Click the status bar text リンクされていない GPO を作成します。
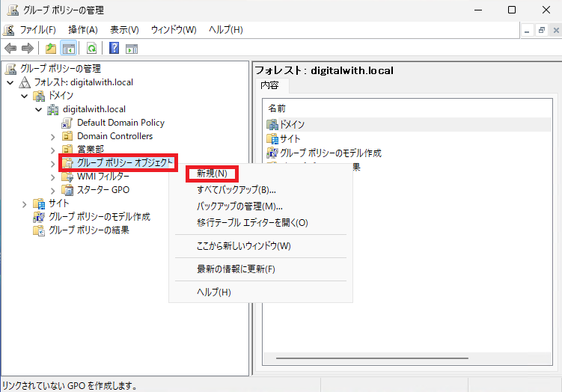The image size is (562, 392). click(70, 386)
